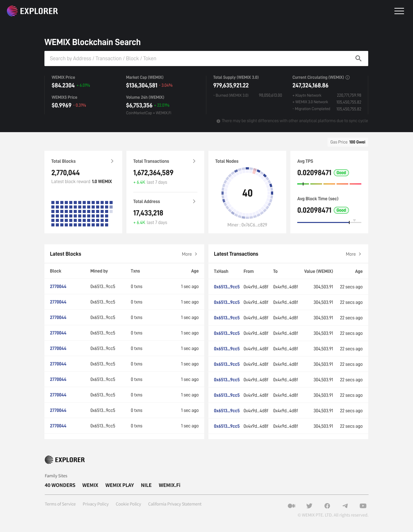Viewport: 413px width, 532px height.
Task: Click chevron next to Latest Transactions More
Action: 360,254
